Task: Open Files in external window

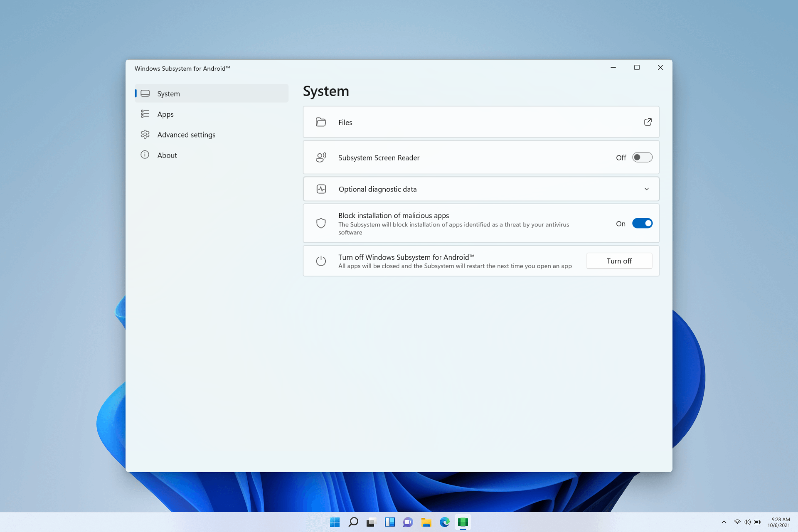Action: pos(647,122)
